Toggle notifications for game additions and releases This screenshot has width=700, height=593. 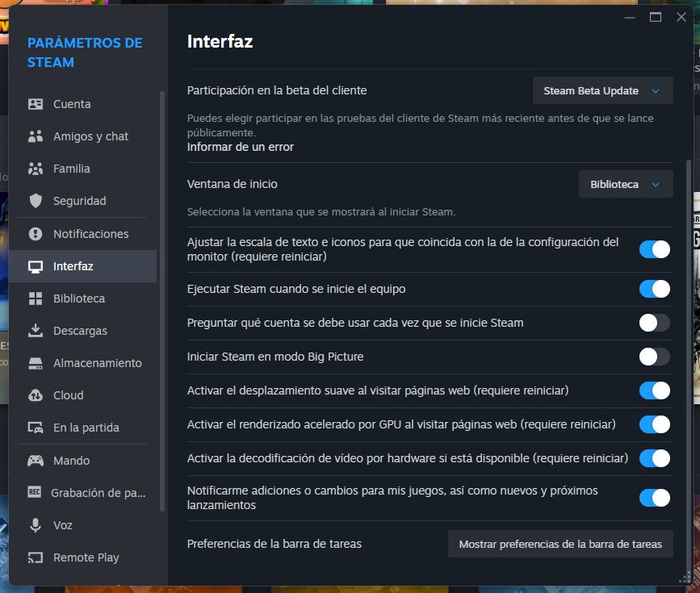click(x=655, y=498)
